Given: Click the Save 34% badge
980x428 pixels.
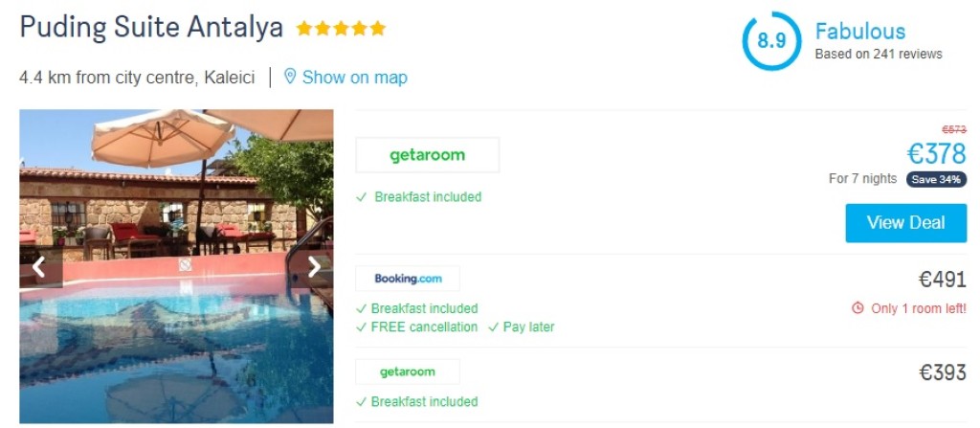Looking at the screenshot, I should [936, 179].
